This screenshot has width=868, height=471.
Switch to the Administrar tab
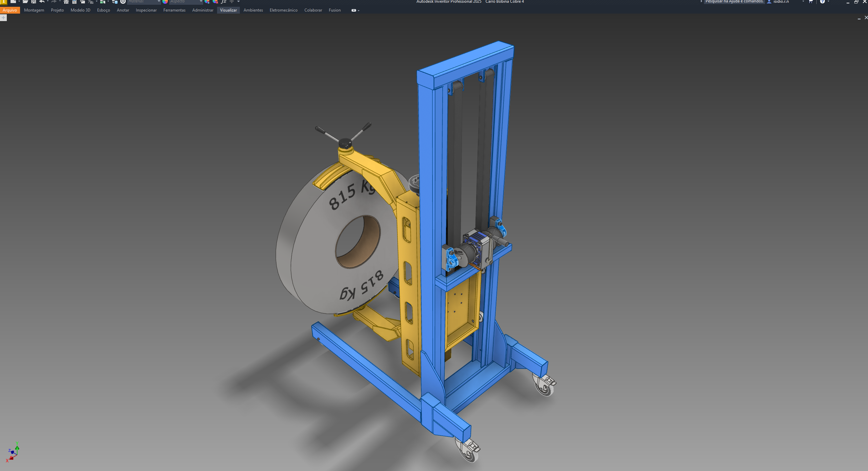click(203, 10)
